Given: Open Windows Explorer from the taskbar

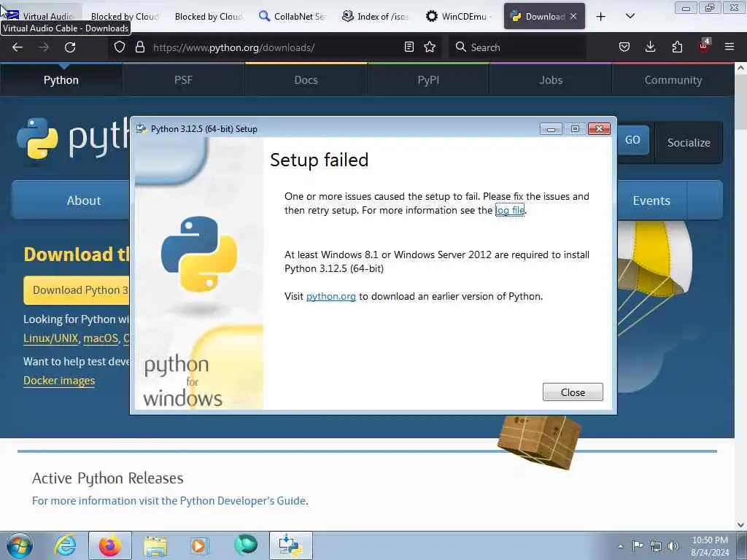Looking at the screenshot, I should [x=155, y=545].
